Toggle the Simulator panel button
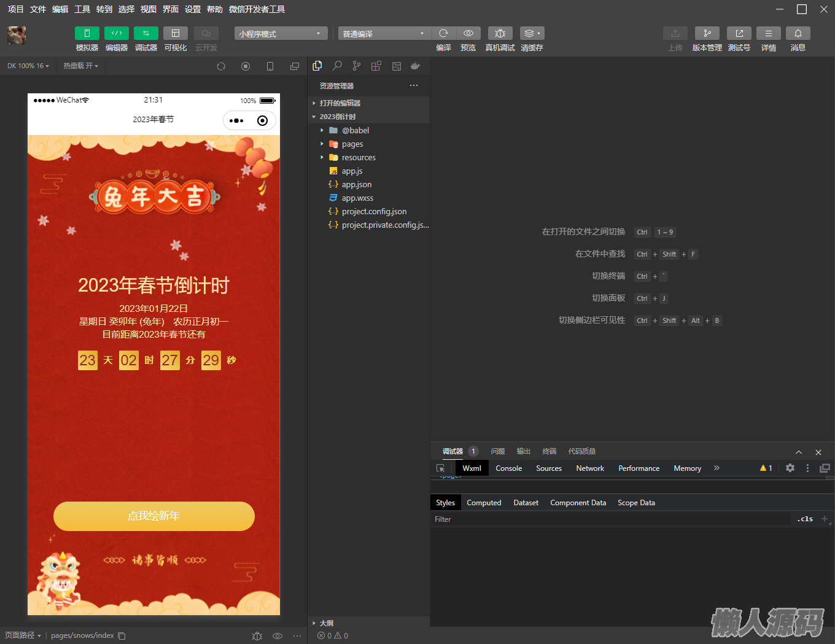The width and height of the screenshot is (835, 644). pyautogui.click(x=87, y=33)
